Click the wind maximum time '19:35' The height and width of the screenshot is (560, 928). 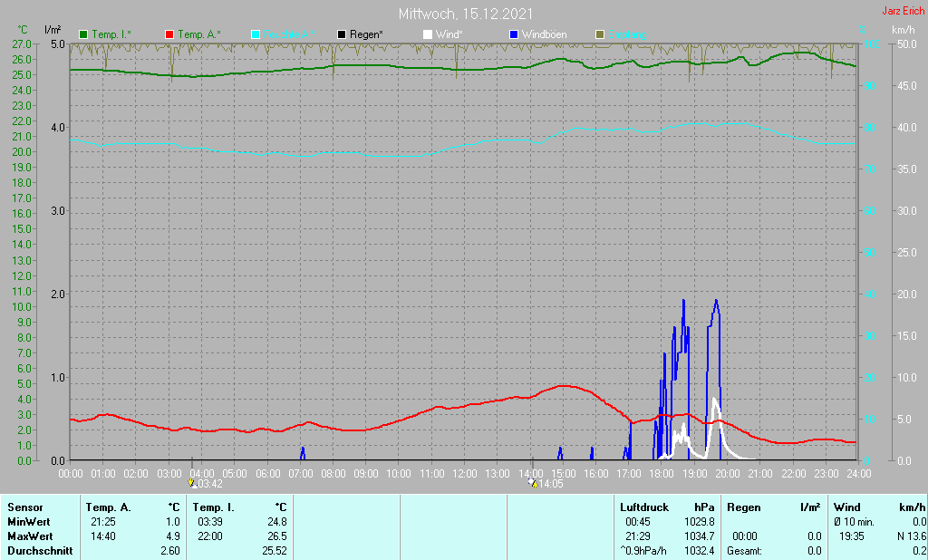[x=852, y=536]
